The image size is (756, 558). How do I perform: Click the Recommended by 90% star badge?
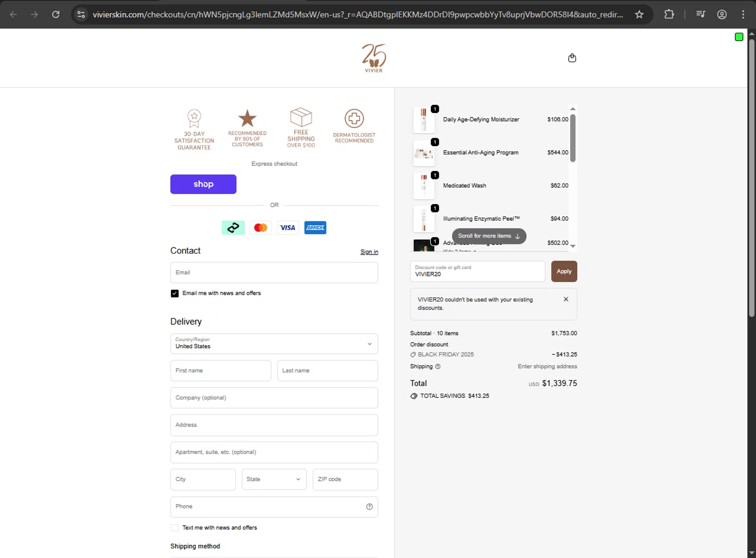[247, 128]
